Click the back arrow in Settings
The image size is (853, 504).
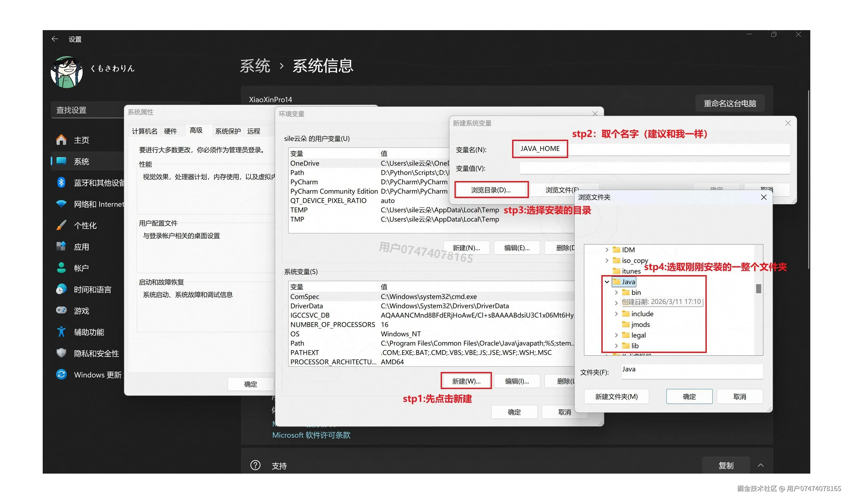tap(55, 39)
